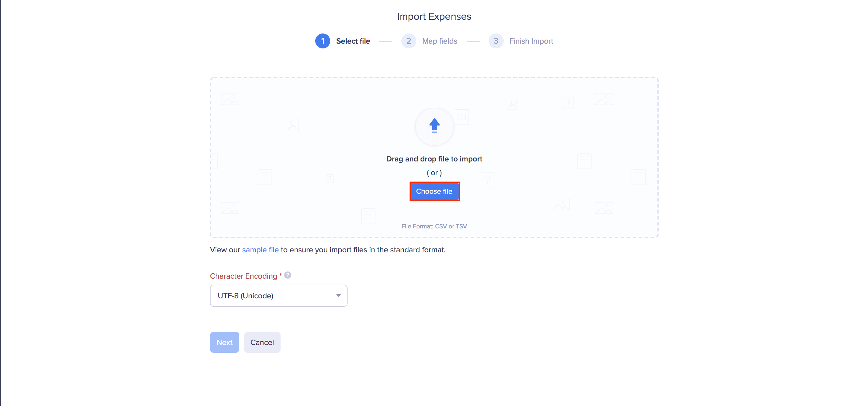Click the '( or )' text in drop zone
868x406 pixels.
tap(434, 173)
